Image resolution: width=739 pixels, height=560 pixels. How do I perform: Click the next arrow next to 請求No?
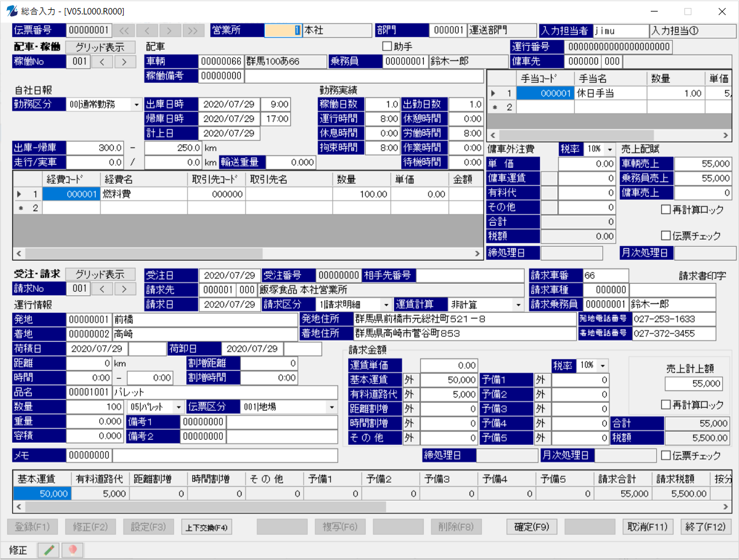click(x=125, y=288)
